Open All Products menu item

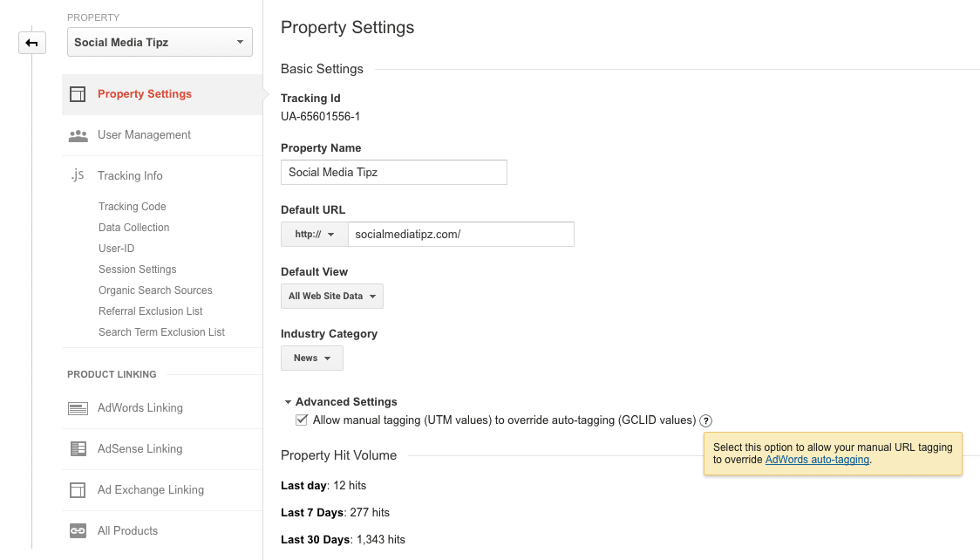pyautogui.click(x=162, y=530)
